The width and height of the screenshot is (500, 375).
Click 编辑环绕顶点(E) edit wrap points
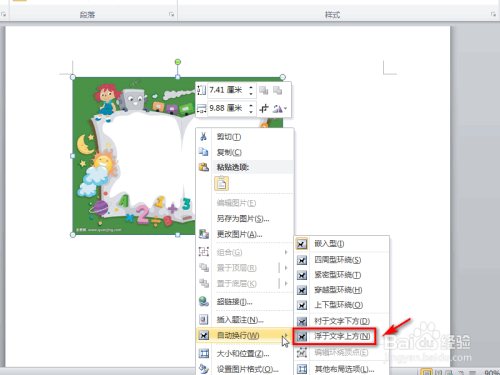click(342, 352)
